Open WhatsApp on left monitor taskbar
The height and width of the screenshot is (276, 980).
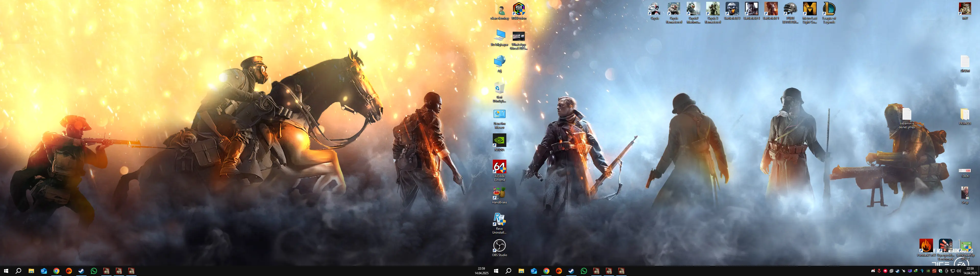[x=94, y=271]
